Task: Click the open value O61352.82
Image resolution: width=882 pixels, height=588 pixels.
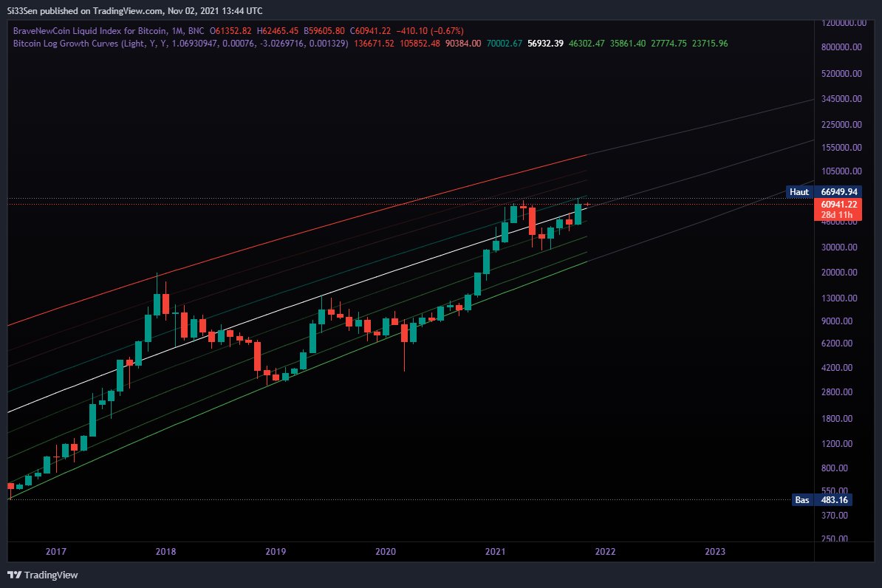Action: click(230, 31)
